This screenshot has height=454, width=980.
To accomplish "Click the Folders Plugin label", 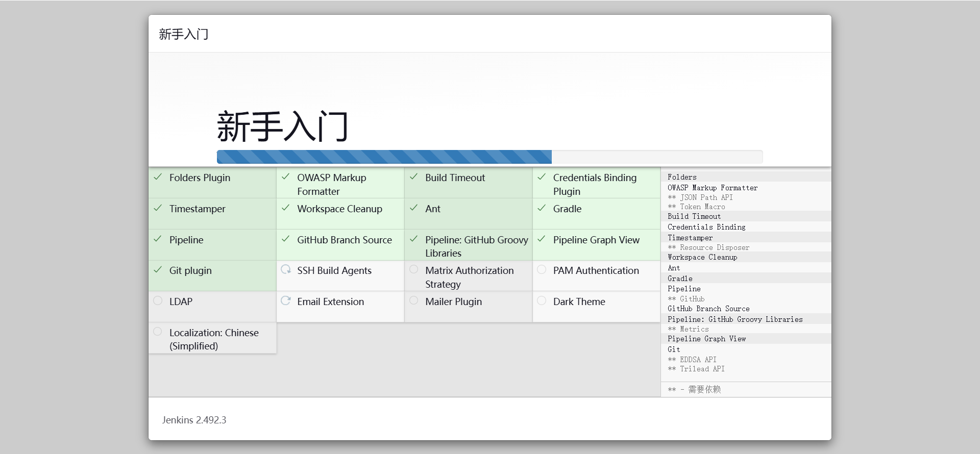I will click(200, 178).
